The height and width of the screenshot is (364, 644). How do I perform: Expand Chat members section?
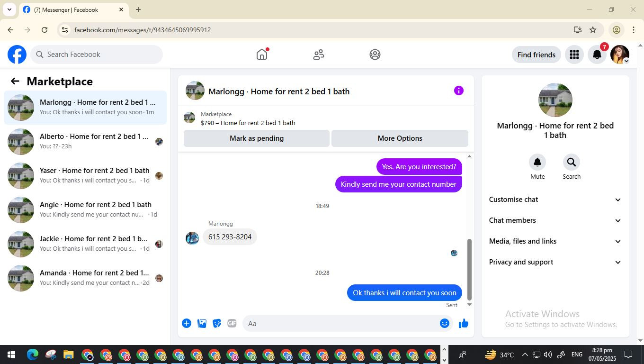pyautogui.click(x=555, y=220)
